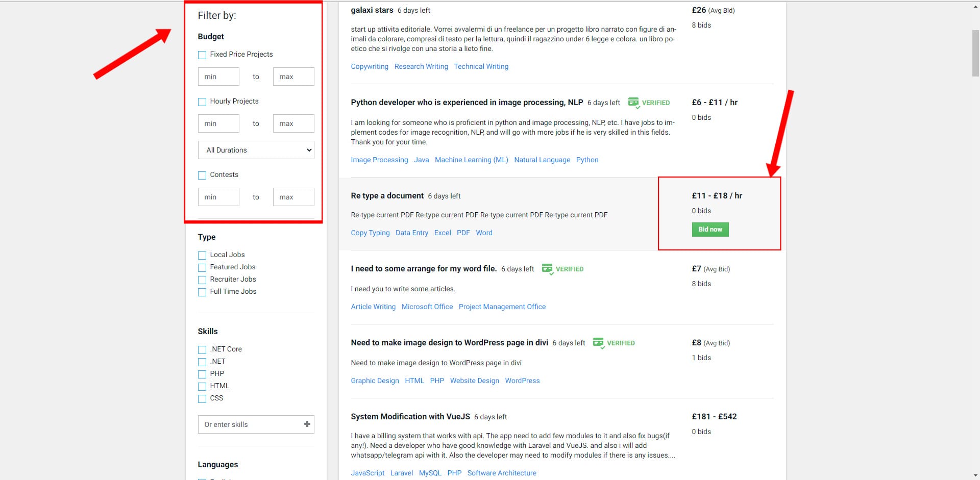Image resolution: width=980 pixels, height=480 pixels.
Task: Click the '£181 - £542' budget text
Action: pyautogui.click(x=714, y=416)
